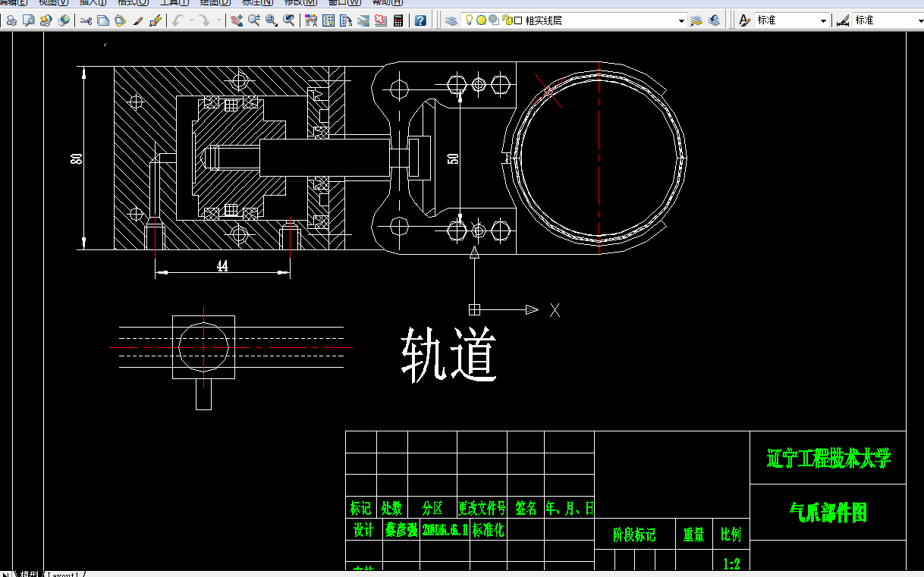The height and width of the screenshot is (577, 924).
Task: Click the Publish toolbar icon
Action: point(46,20)
